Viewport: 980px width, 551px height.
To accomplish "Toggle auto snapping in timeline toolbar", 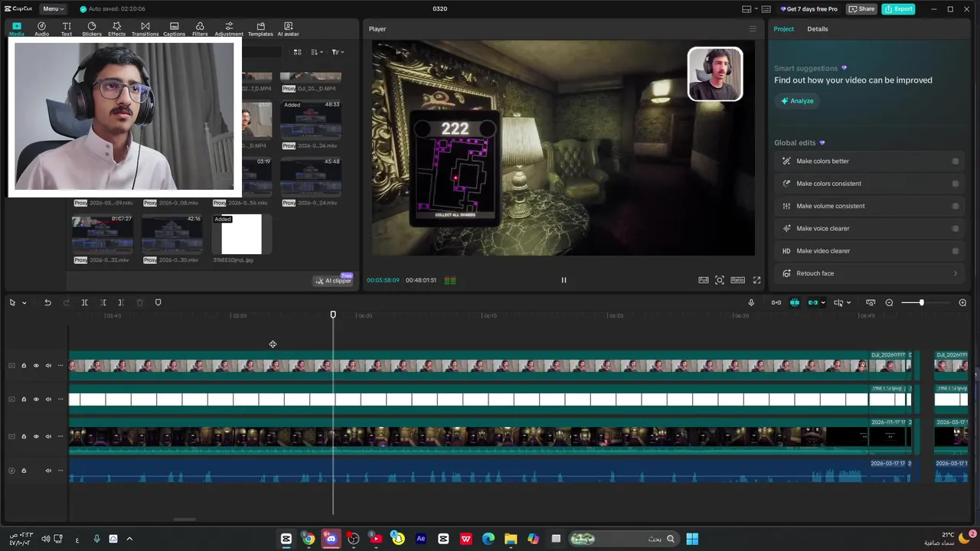I will 795,302.
